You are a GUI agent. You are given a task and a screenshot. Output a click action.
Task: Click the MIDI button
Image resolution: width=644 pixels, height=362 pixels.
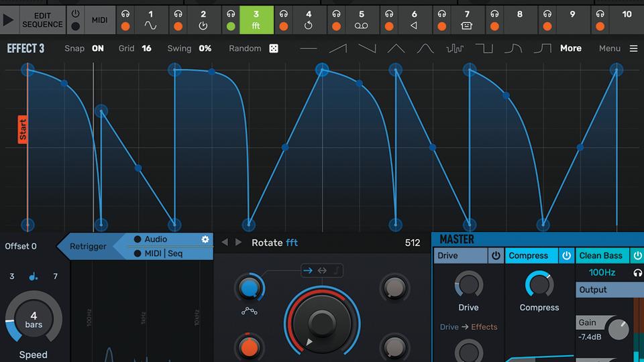pyautogui.click(x=99, y=20)
